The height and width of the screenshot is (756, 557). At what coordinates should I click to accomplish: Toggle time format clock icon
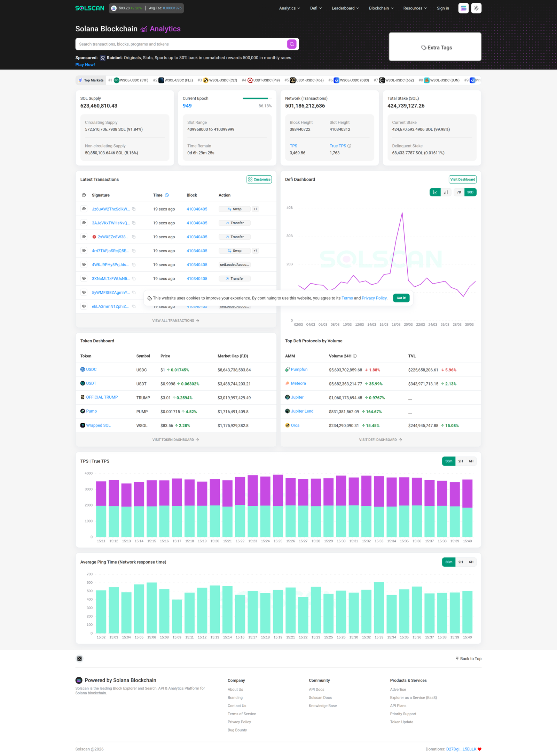tap(167, 195)
